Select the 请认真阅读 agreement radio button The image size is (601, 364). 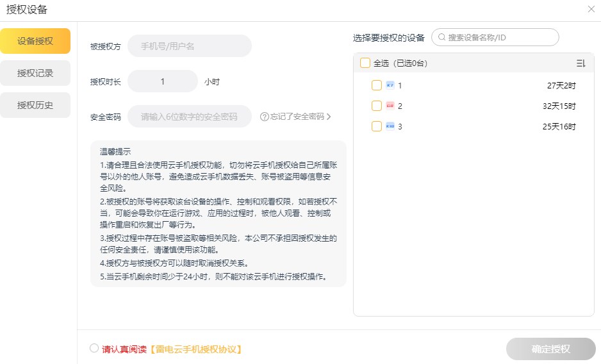pos(94,349)
